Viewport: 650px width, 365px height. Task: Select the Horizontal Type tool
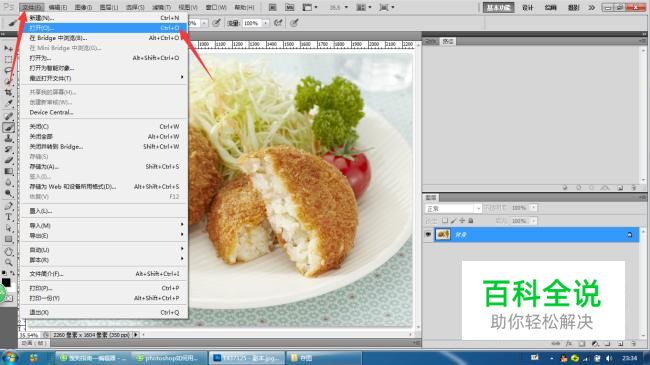pos(8,217)
